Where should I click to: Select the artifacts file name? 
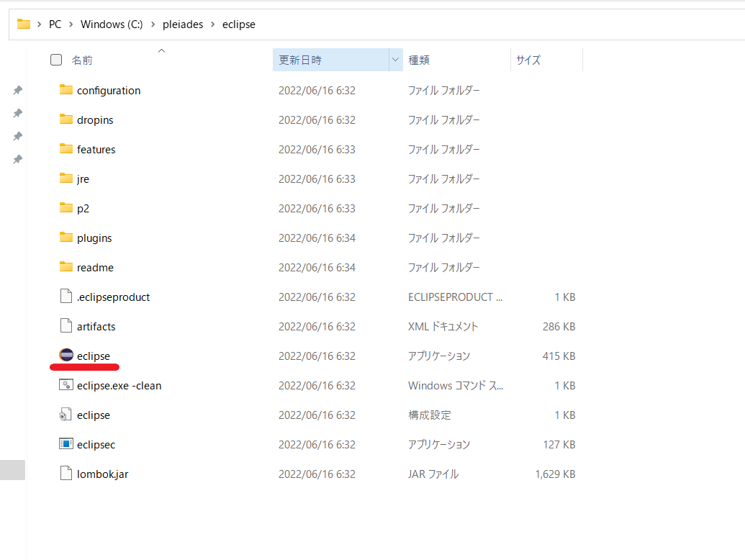(96, 326)
